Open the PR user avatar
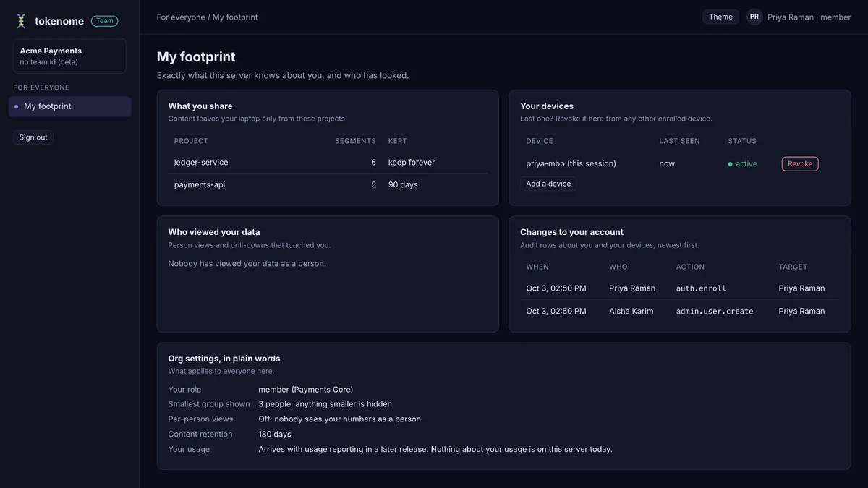 (754, 17)
